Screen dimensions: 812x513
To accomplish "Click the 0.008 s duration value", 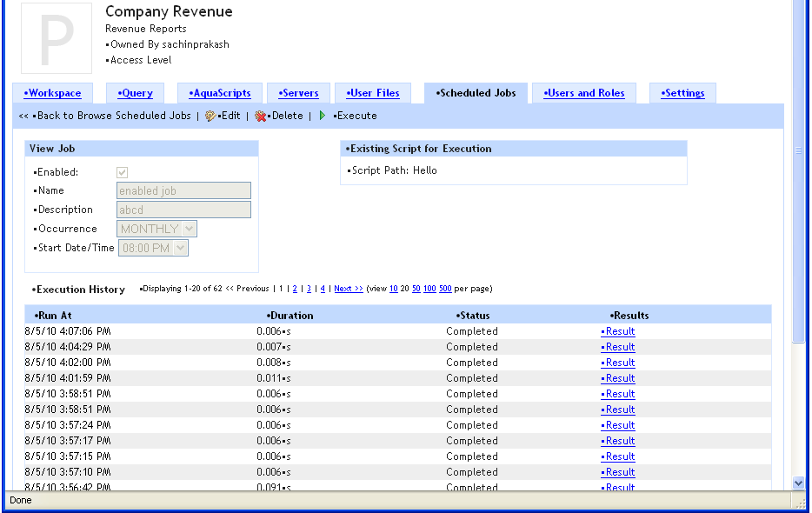I will tap(274, 363).
